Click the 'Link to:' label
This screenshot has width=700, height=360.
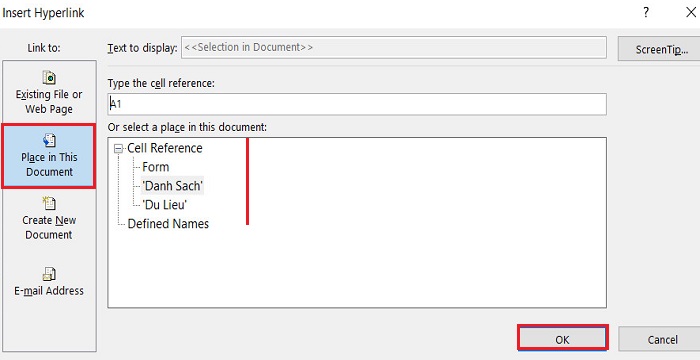44,47
